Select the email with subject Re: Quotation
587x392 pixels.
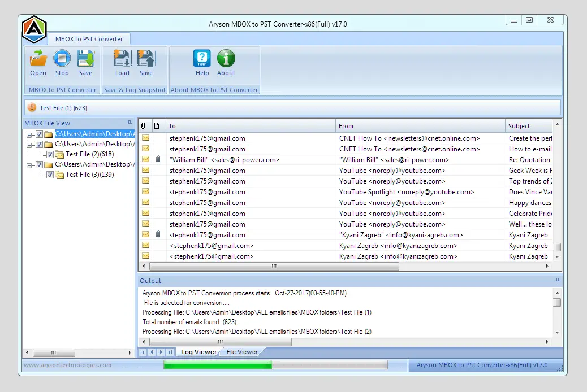[x=346, y=160]
